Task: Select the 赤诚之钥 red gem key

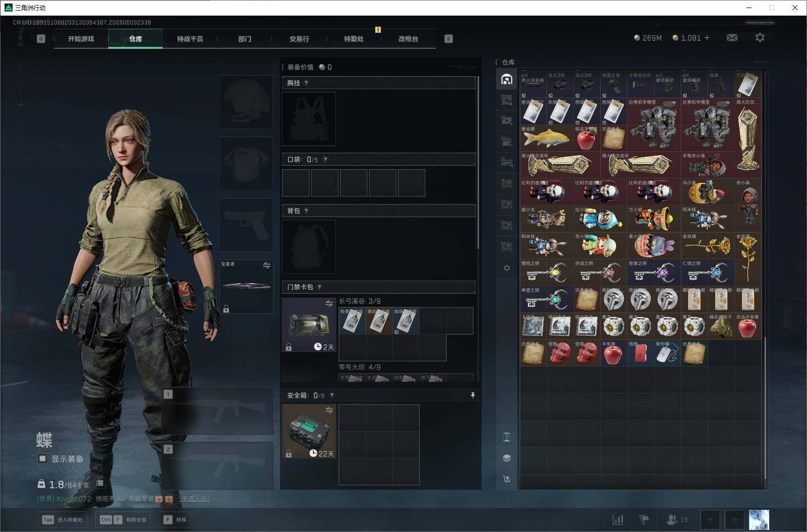Action: (600, 273)
